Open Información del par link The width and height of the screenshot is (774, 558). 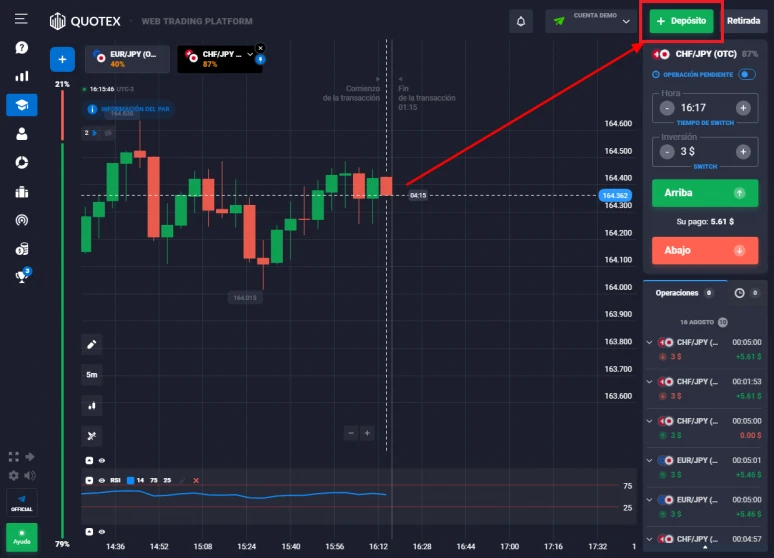coord(128,109)
